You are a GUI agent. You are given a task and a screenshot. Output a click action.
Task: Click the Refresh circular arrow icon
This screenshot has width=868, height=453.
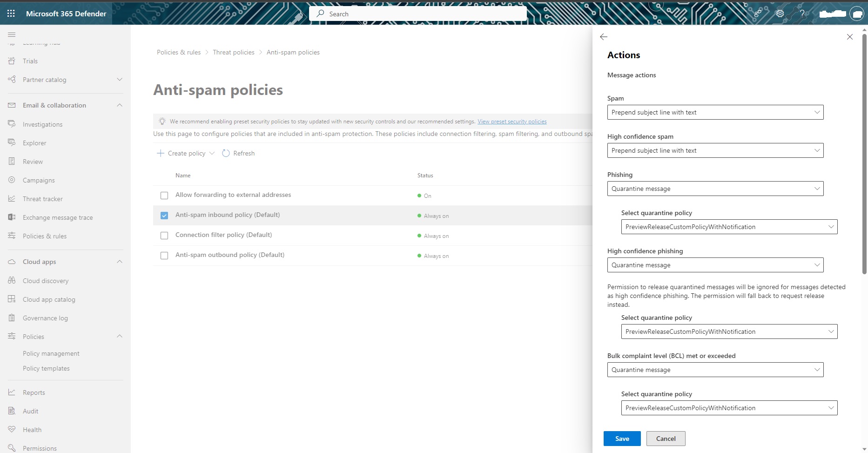[226, 153]
